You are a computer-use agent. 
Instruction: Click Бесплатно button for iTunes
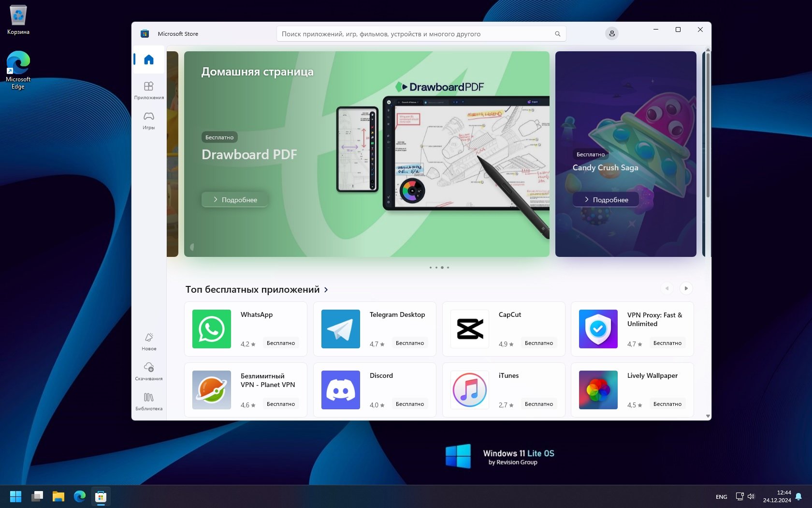[x=539, y=404]
